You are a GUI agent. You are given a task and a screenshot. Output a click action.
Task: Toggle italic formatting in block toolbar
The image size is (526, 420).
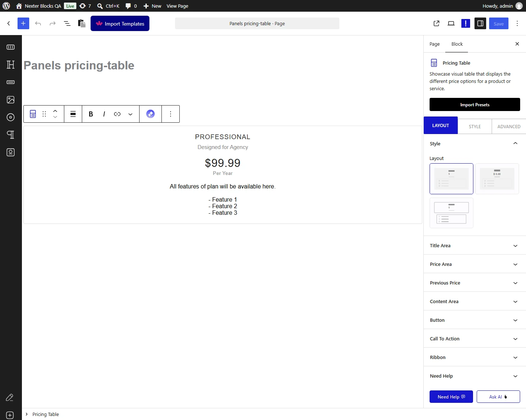click(x=104, y=114)
